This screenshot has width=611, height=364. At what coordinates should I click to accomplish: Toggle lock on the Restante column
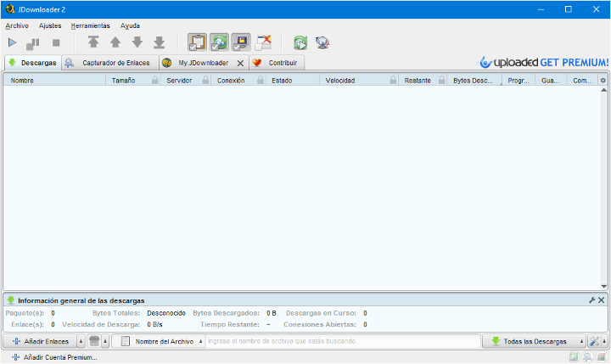(441, 80)
